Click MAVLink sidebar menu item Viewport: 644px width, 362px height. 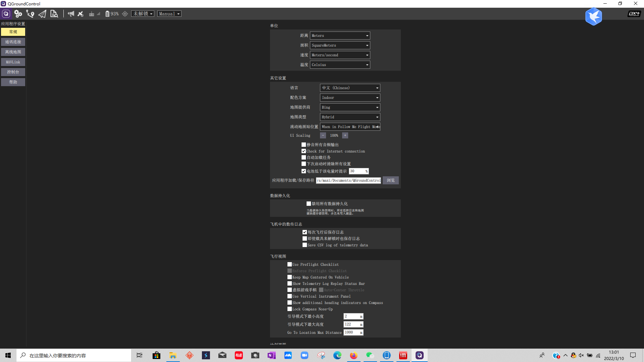click(x=13, y=62)
